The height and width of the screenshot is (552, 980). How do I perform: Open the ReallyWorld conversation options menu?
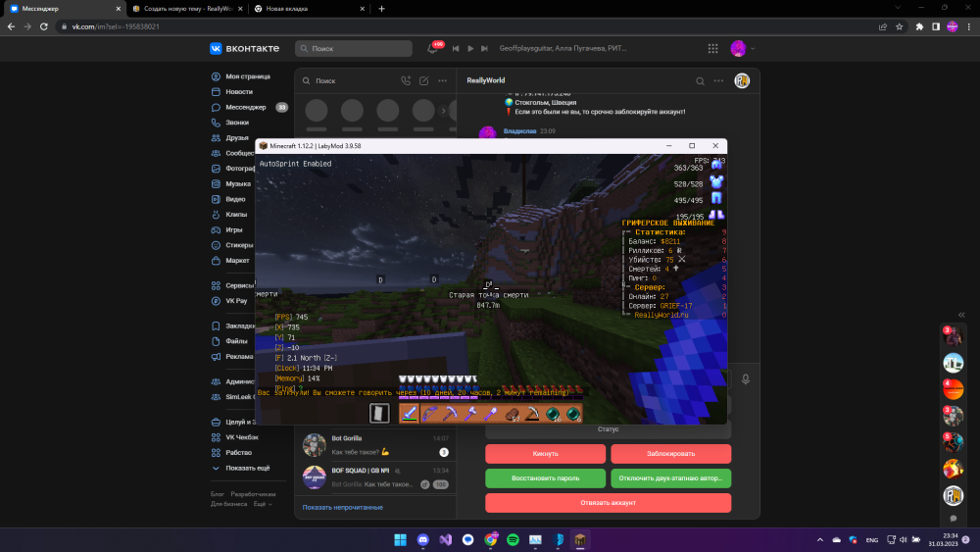coord(718,80)
